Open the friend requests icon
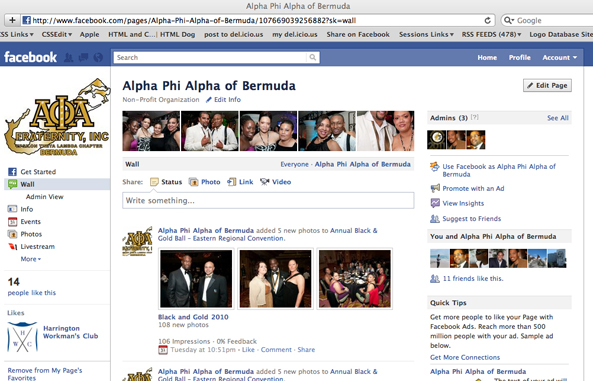Screen dimensions: 593x381 68,58
